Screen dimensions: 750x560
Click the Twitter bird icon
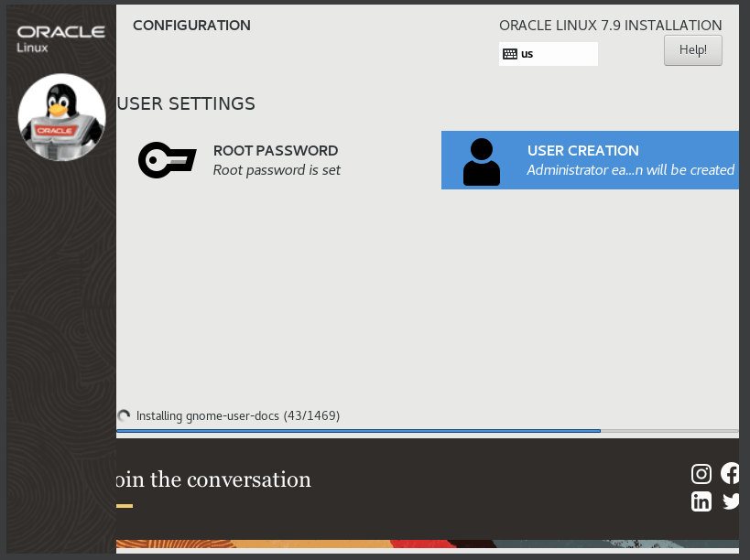[x=731, y=501]
